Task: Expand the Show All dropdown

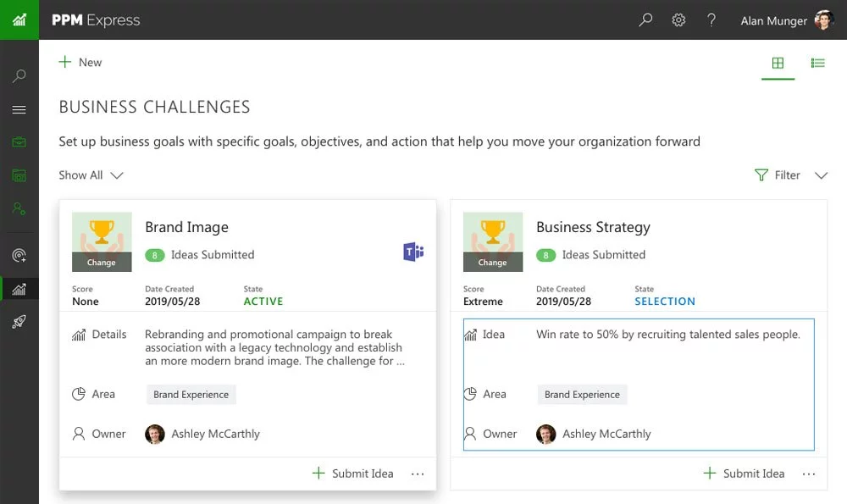Action: pyautogui.click(x=91, y=175)
